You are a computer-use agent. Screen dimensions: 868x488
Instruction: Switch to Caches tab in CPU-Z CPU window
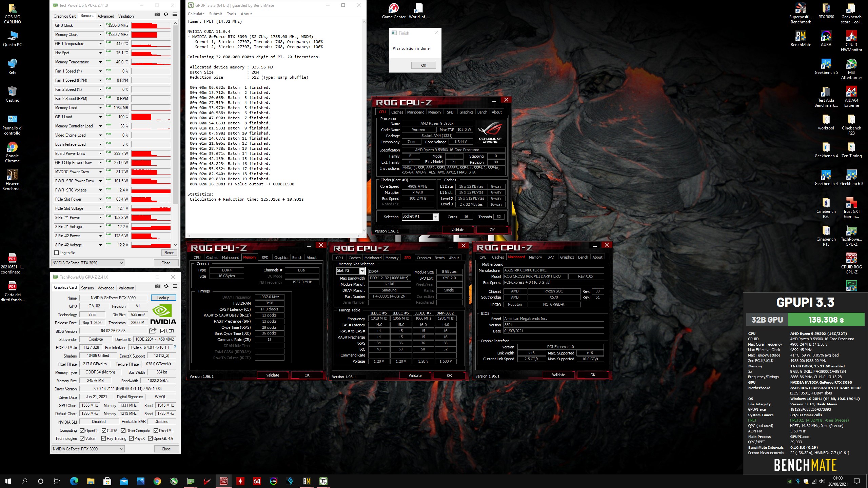[x=397, y=112]
